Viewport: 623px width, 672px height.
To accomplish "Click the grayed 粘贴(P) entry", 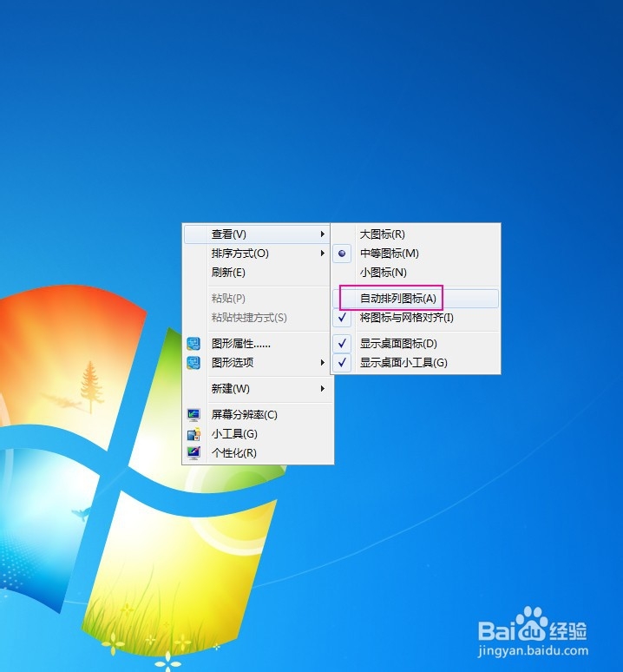I will tap(257, 299).
